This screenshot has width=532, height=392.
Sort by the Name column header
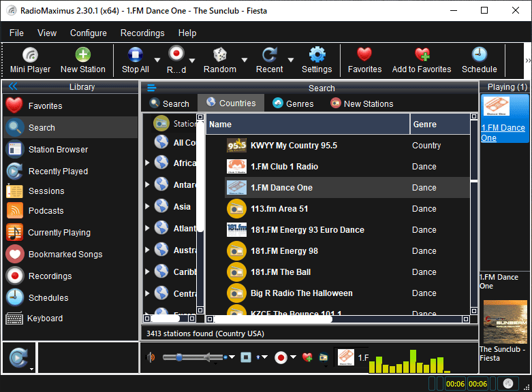point(308,124)
